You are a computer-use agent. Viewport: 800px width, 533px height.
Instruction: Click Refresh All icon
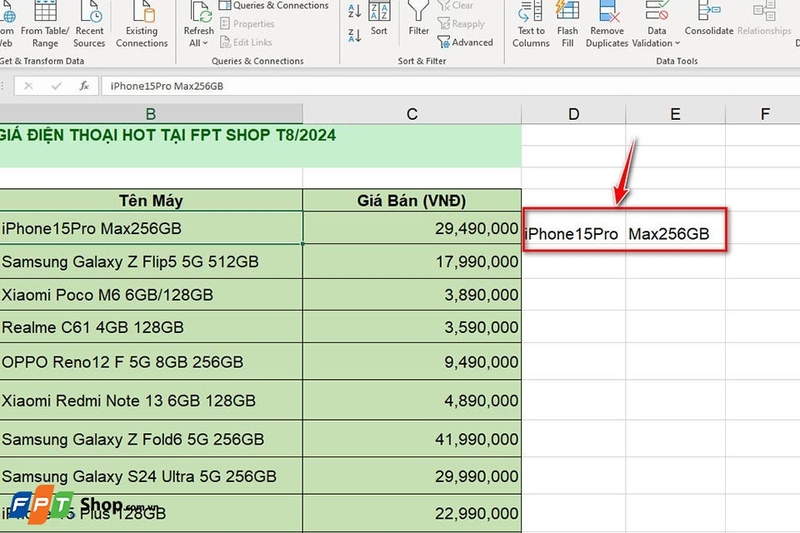click(199, 11)
